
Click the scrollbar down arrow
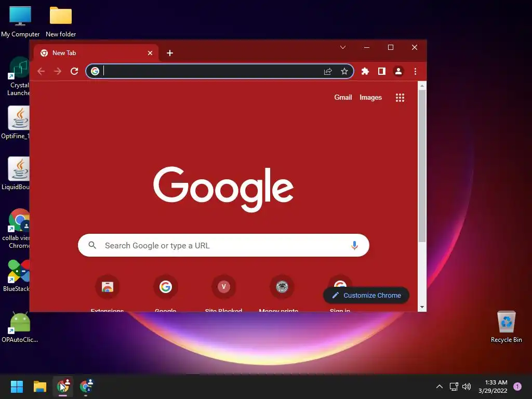(x=422, y=307)
